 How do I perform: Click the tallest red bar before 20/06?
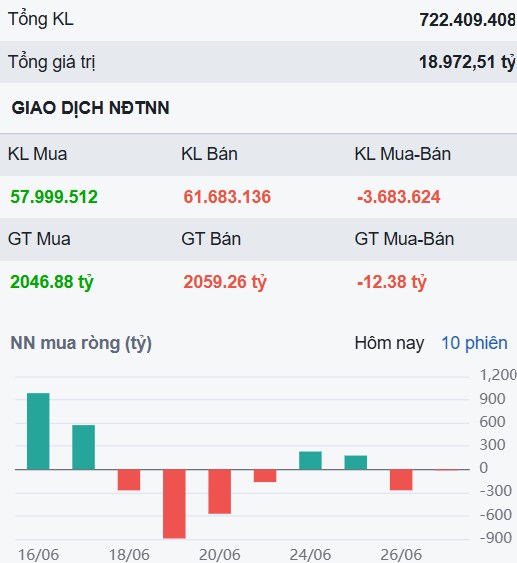174,504
